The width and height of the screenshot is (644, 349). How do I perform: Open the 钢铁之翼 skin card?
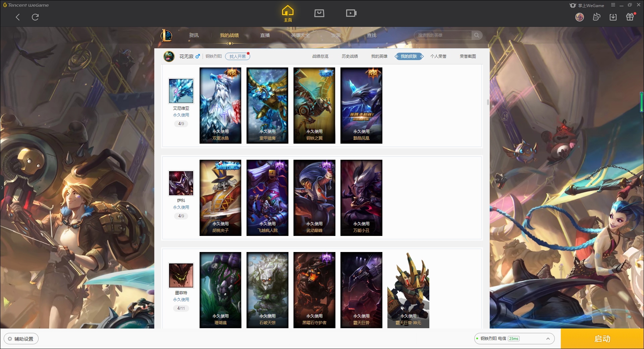pos(314,105)
